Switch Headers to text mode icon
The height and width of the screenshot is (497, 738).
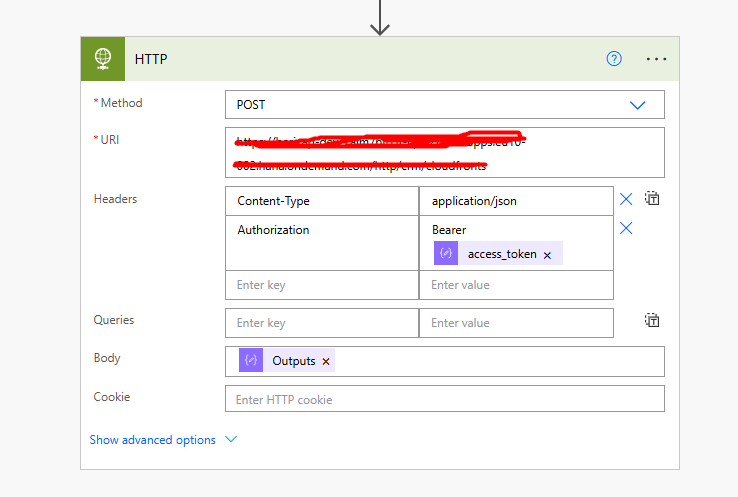click(x=652, y=199)
